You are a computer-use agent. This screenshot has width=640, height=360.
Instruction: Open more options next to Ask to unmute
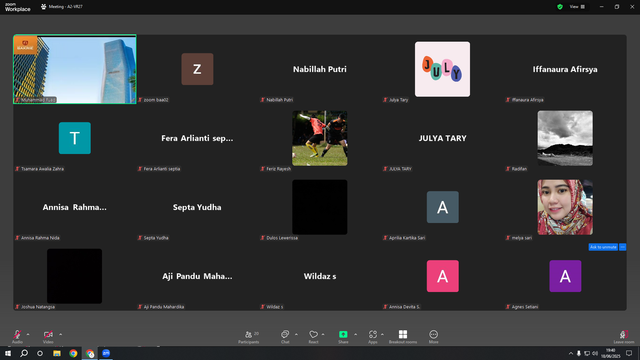point(622,247)
